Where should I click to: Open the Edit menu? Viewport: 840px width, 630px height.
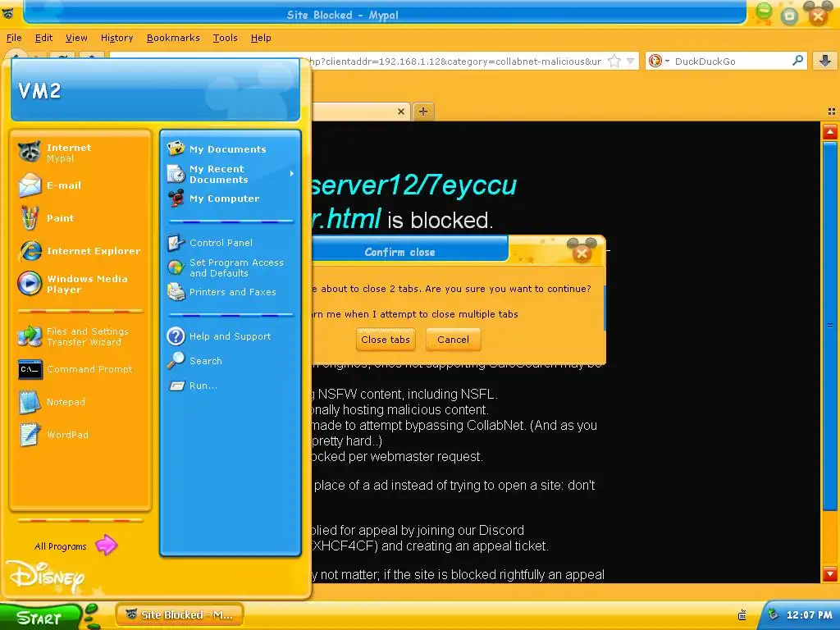(x=43, y=38)
